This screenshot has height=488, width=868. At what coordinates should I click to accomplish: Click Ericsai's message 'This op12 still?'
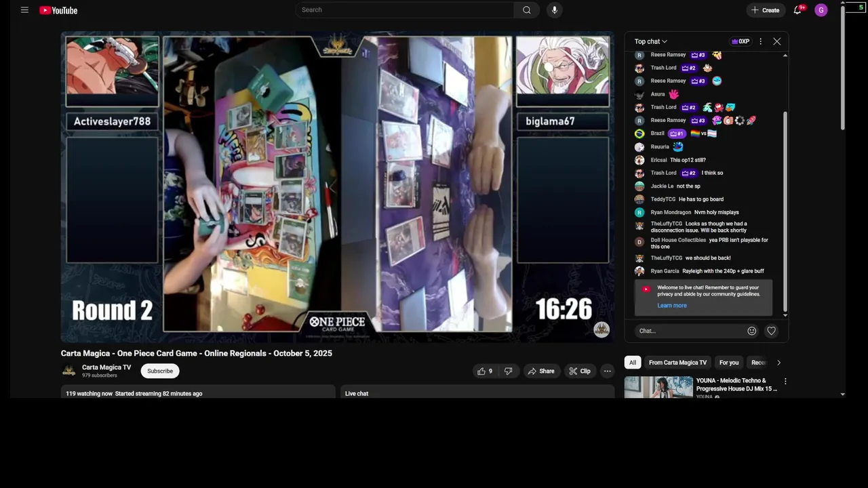[x=688, y=160]
